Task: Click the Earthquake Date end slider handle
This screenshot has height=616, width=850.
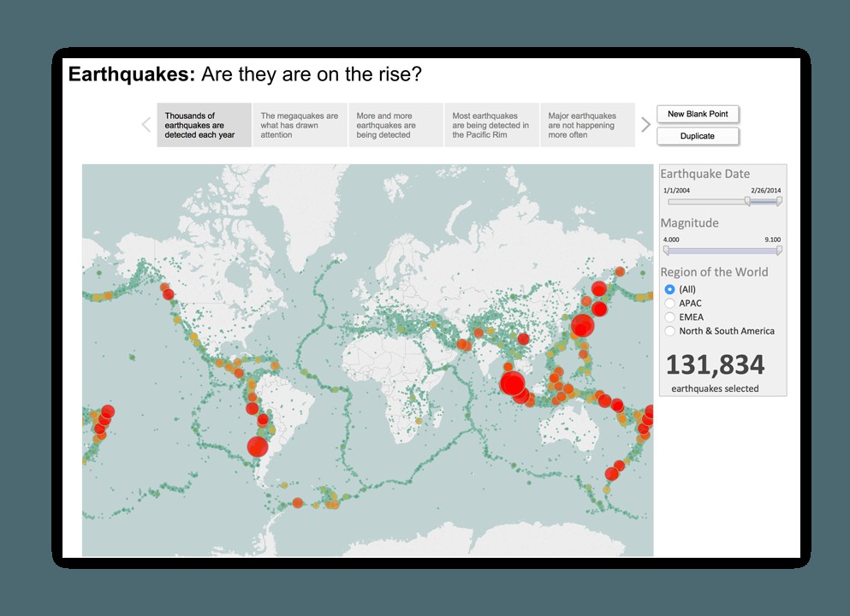Action: point(779,202)
